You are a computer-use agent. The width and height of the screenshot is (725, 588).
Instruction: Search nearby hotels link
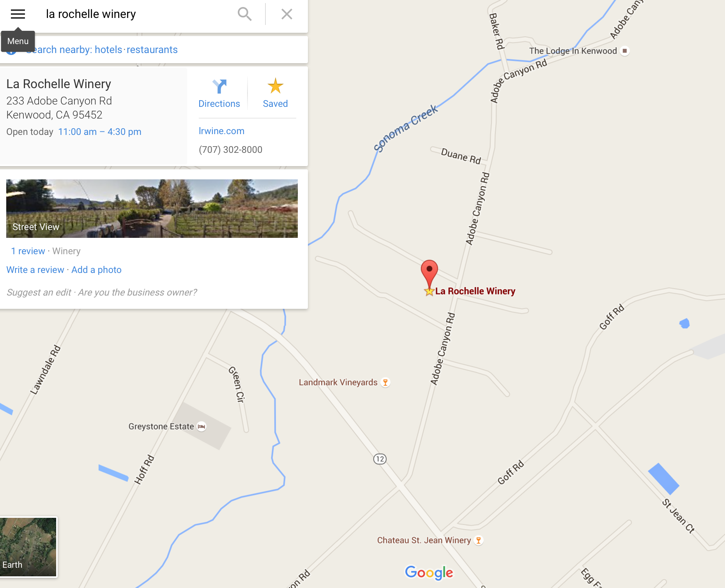(x=108, y=50)
